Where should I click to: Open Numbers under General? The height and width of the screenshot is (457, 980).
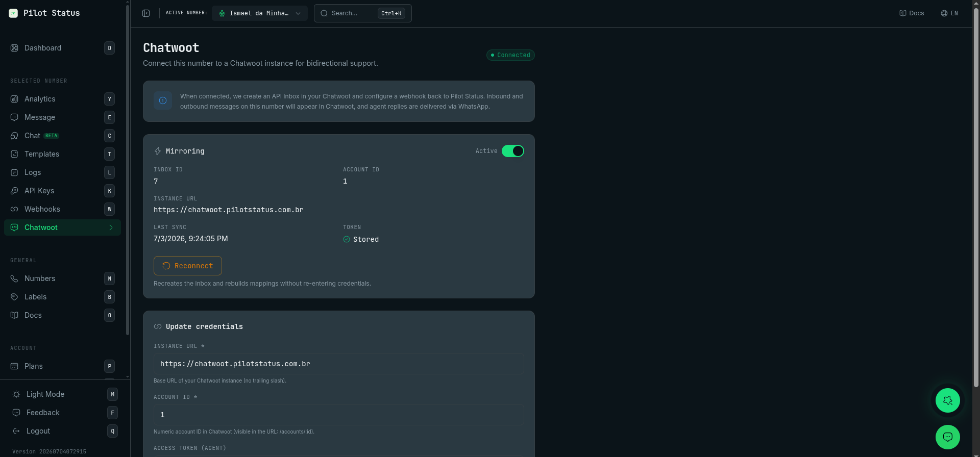point(62,278)
